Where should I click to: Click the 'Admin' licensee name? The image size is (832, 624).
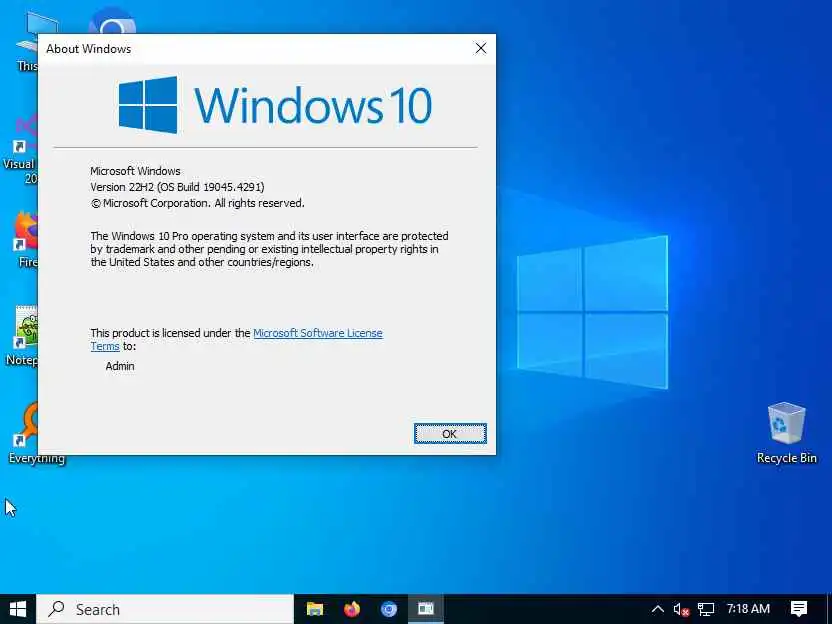point(120,366)
